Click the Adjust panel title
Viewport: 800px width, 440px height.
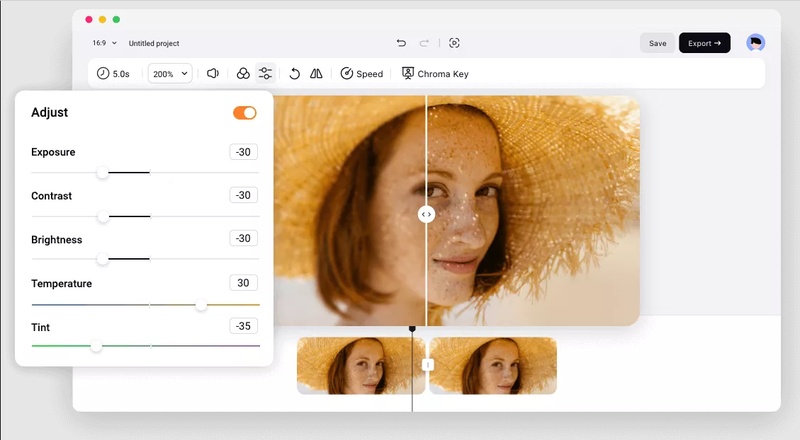(49, 112)
